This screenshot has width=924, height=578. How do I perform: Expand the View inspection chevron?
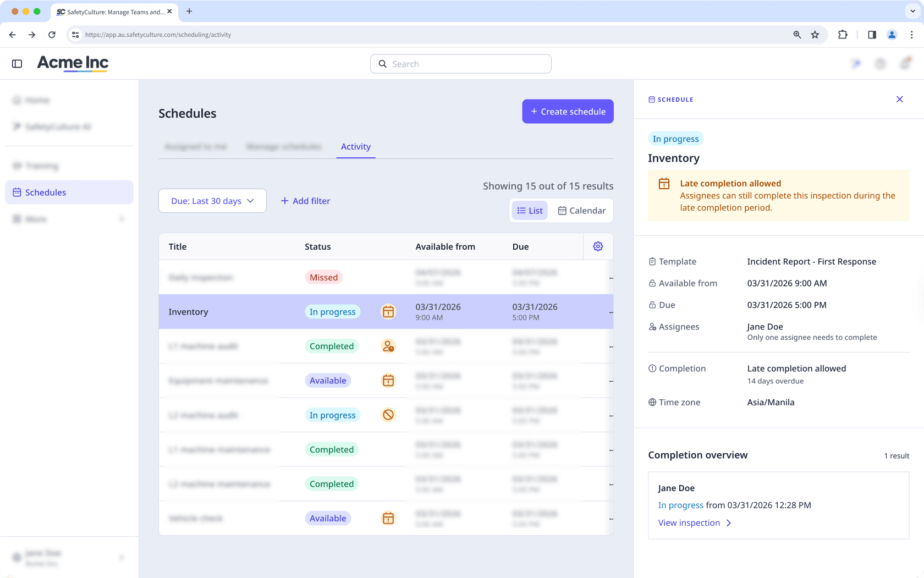[x=729, y=523]
